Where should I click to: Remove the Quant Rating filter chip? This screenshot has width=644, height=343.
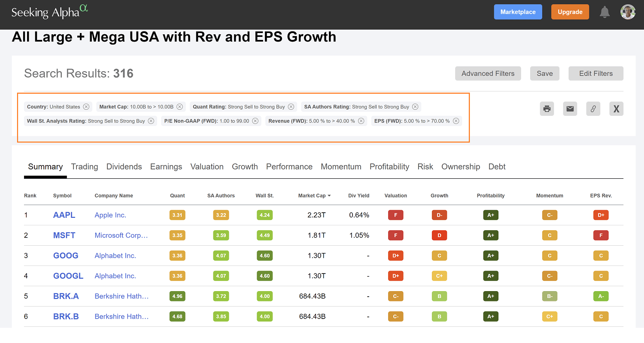click(291, 107)
